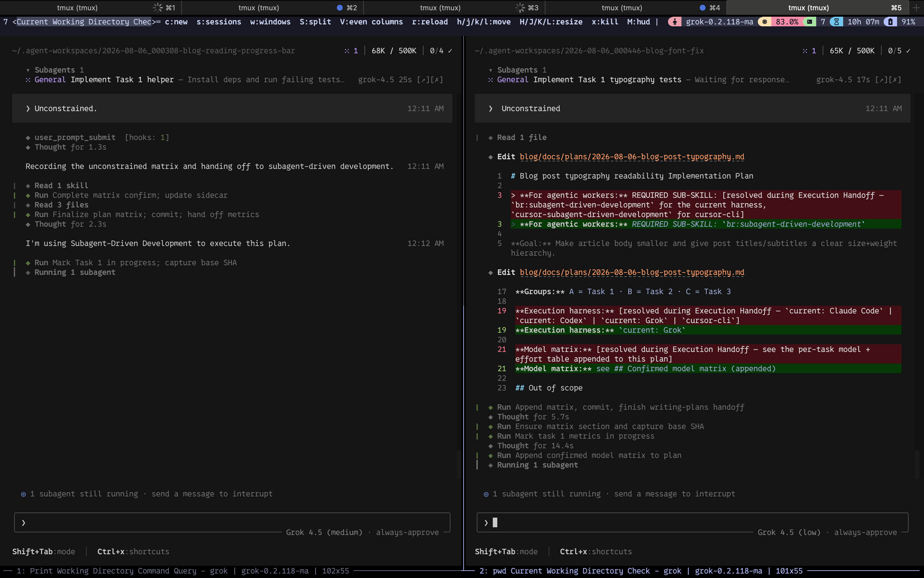Click the person icon before grok-0.2.118-ma
The image size is (924, 578).
[x=675, y=22]
